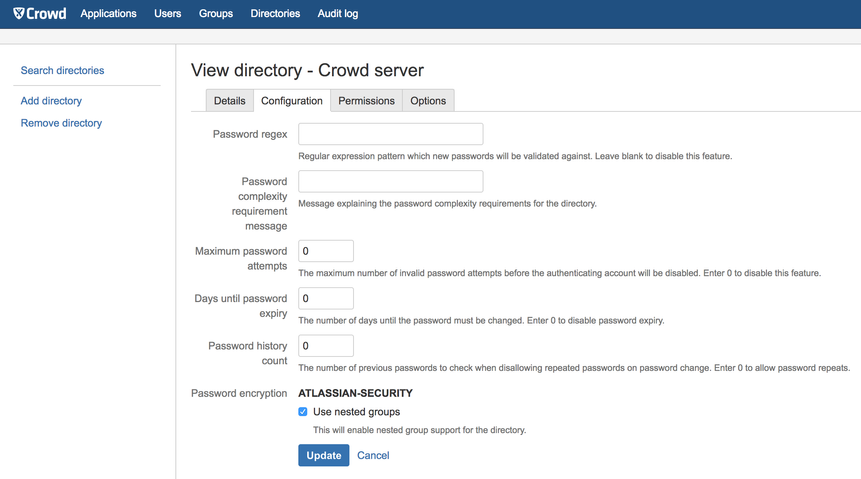Click the invalid password attempts help text
The width and height of the screenshot is (861, 479).
pos(560,273)
